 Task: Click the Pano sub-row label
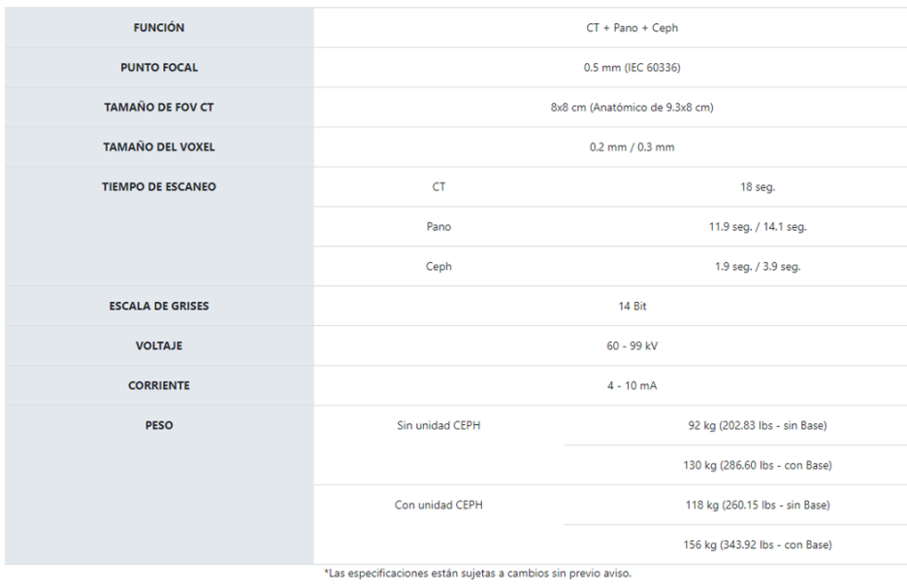pyautogui.click(x=438, y=227)
